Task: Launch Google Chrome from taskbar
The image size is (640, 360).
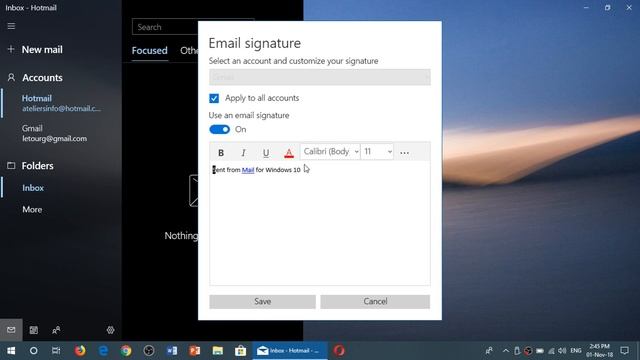Action: click(126, 351)
